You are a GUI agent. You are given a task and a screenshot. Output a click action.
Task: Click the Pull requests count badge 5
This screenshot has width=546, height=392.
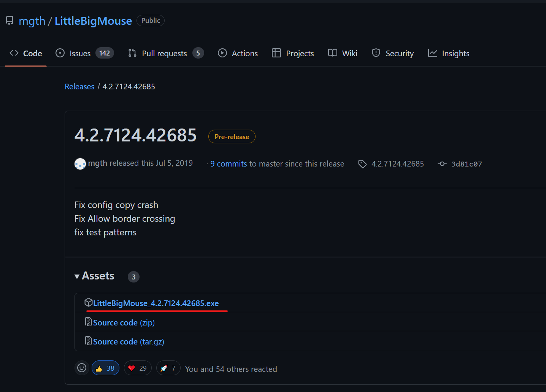(x=198, y=53)
